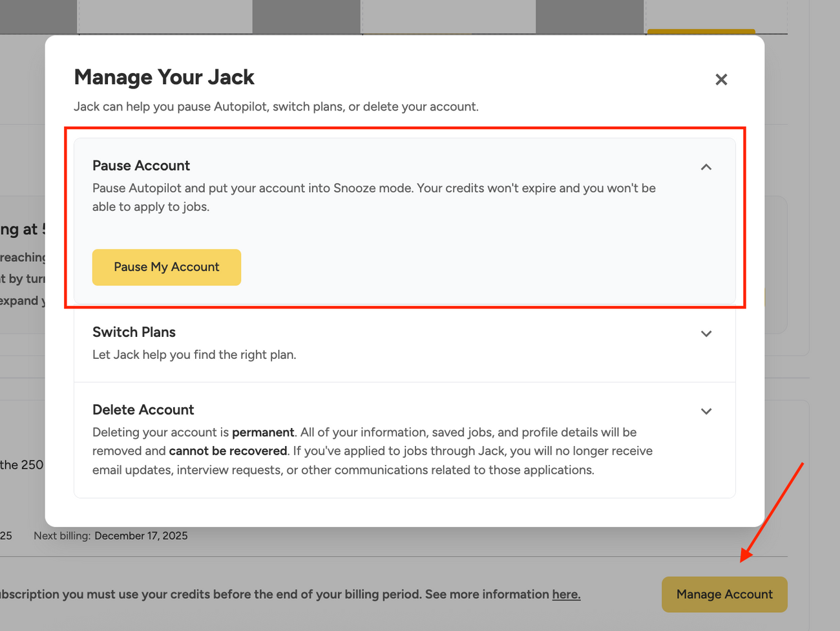Click the Delete Account heading
Screen dimensions: 840x631
[143, 410]
